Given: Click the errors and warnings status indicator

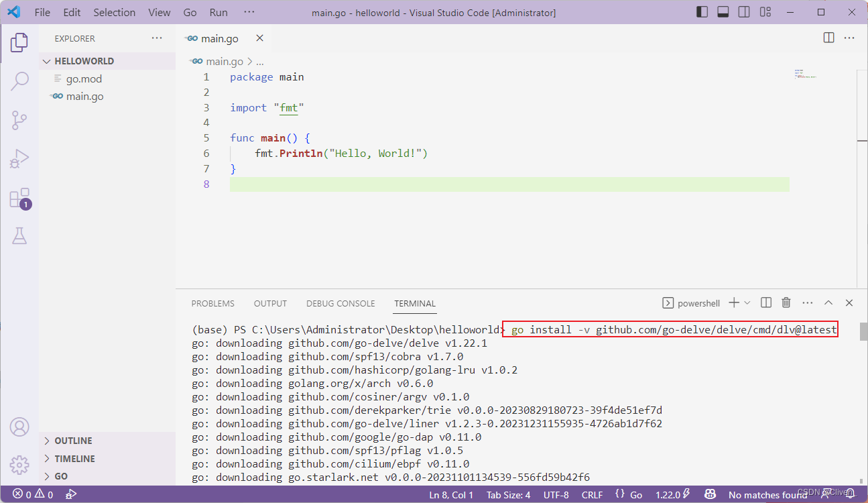Looking at the screenshot, I should tap(33, 495).
